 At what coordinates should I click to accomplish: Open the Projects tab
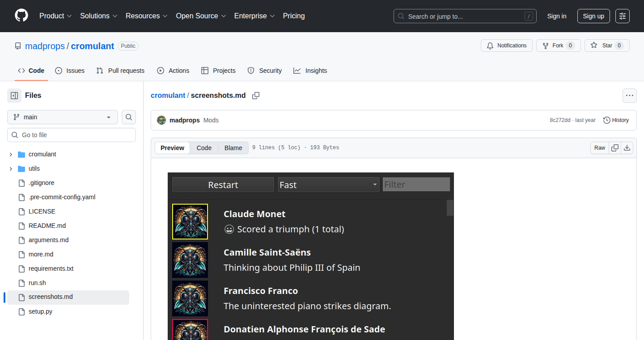coord(218,71)
